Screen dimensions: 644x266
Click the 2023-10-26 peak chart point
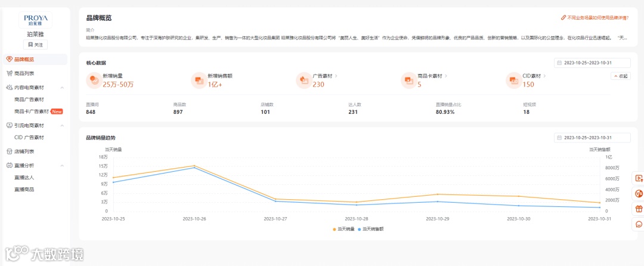tap(194, 166)
